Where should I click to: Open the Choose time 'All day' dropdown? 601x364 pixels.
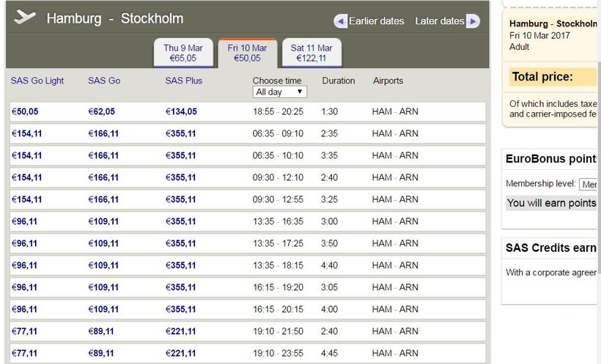coord(279,92)
